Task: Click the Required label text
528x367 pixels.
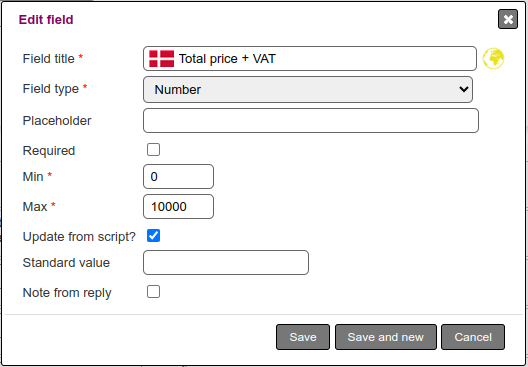Action: (49, 151)
